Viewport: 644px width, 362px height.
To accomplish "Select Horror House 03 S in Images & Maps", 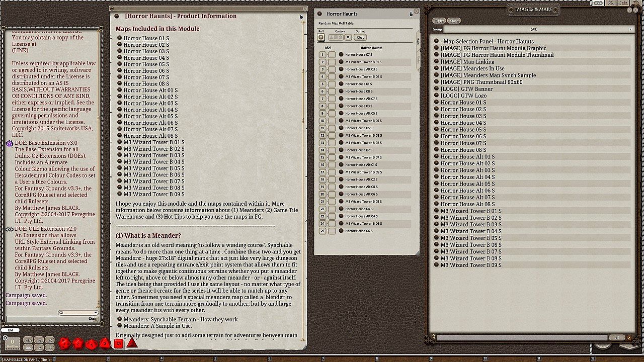I will (463, 116).
